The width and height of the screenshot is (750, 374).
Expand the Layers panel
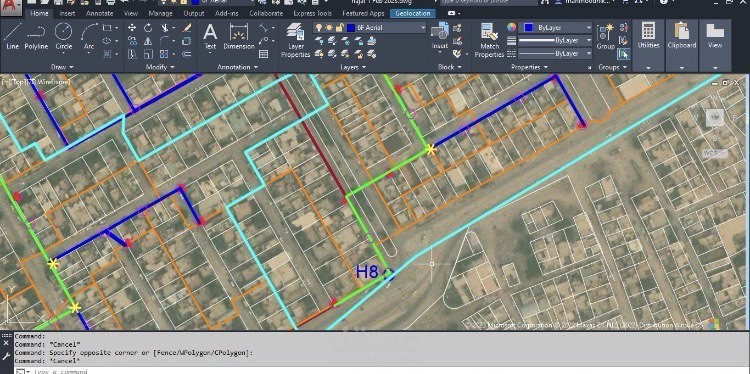[353, 67]
